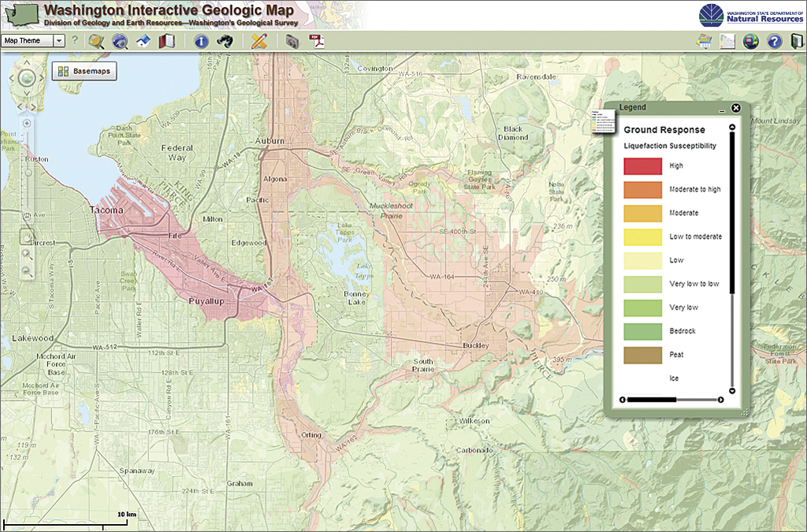
Task: Click the Tacoma label on the map
Action: tap(106, 210)
